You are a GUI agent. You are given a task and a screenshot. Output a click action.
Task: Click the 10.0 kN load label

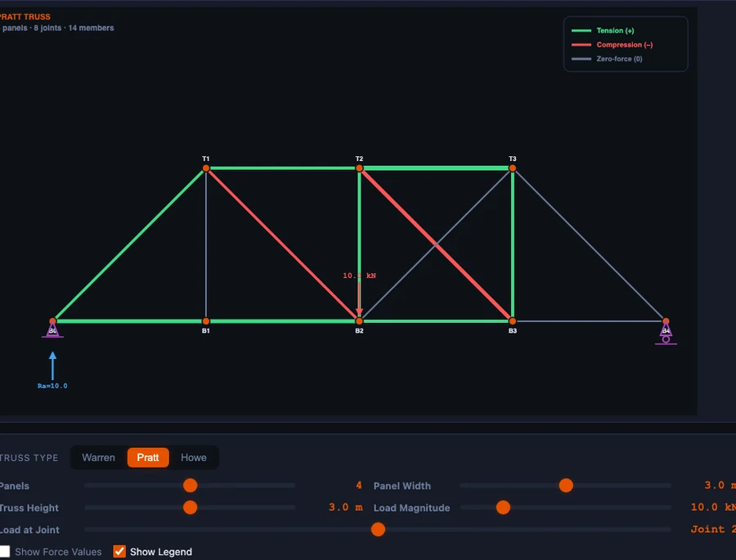(359, 276)
